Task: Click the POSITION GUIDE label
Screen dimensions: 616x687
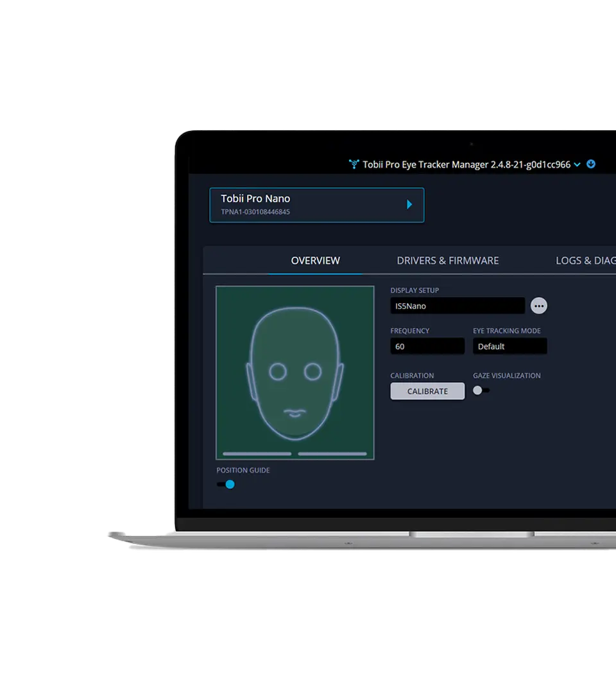Action: tap(243, 470)
